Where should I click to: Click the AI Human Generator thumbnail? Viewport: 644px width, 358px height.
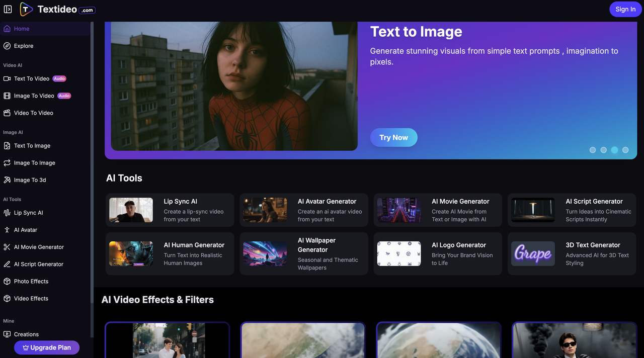tap(131, 254)
